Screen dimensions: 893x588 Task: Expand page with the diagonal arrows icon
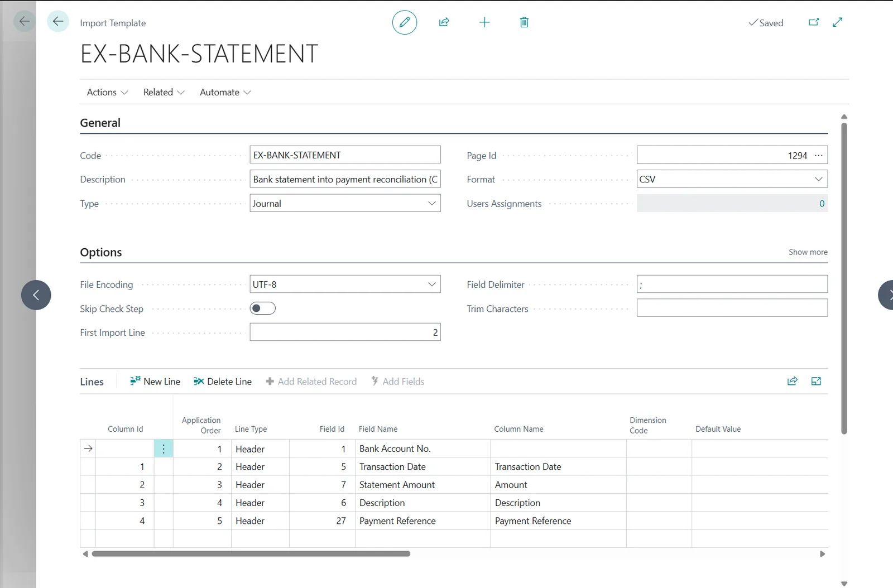tap(837, 22)
